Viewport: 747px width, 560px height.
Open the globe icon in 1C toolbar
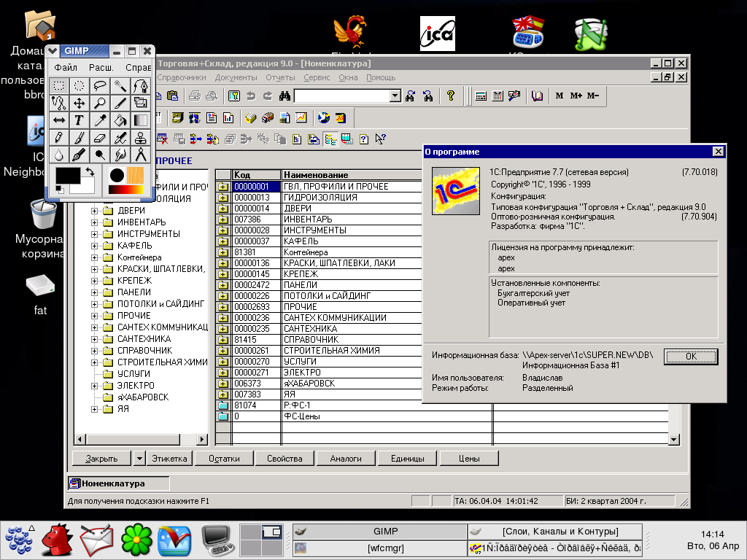[x=324, y=117]
